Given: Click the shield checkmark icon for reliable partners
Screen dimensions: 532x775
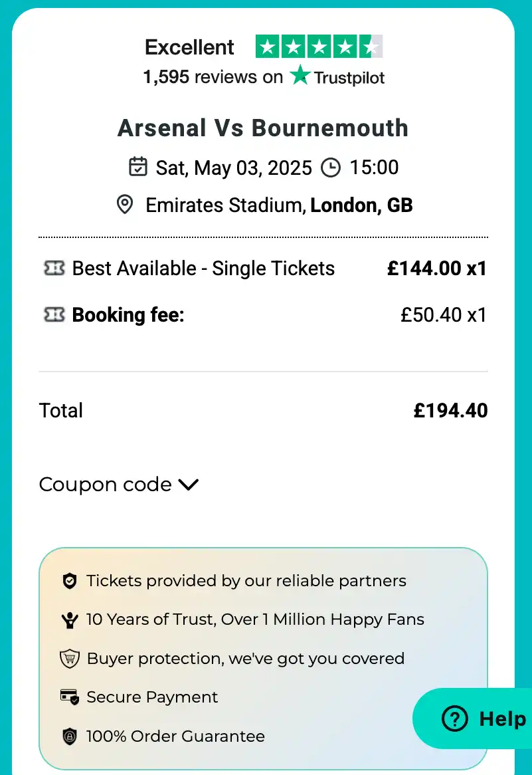Looking at the screenshot, I should [x=69, y=580].
